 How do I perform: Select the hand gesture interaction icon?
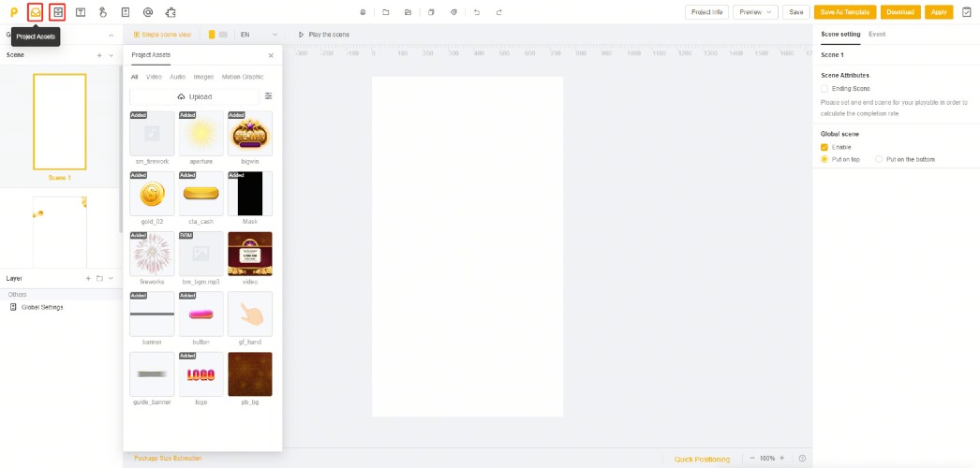[x=102, y=12]
